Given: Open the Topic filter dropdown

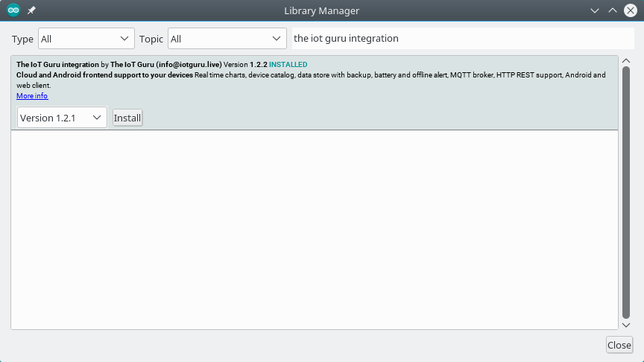Looking at the screenshot, I should [227, 39].
